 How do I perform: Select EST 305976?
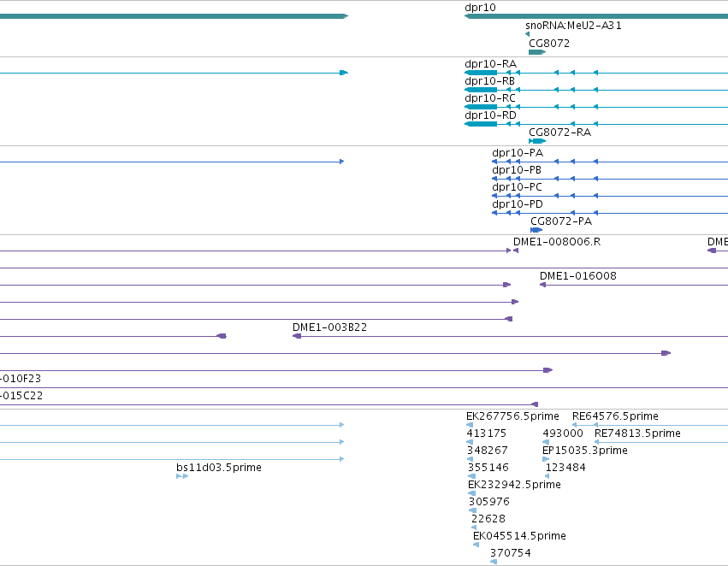pyautogui.click(x=488, y=502)
